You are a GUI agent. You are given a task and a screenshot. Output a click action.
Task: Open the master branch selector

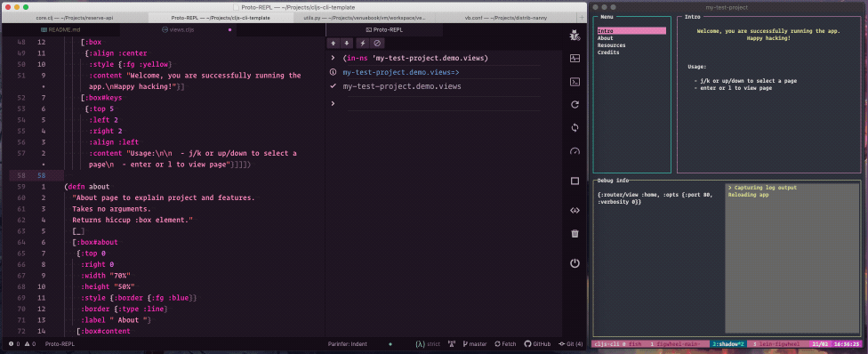point(474,344)
